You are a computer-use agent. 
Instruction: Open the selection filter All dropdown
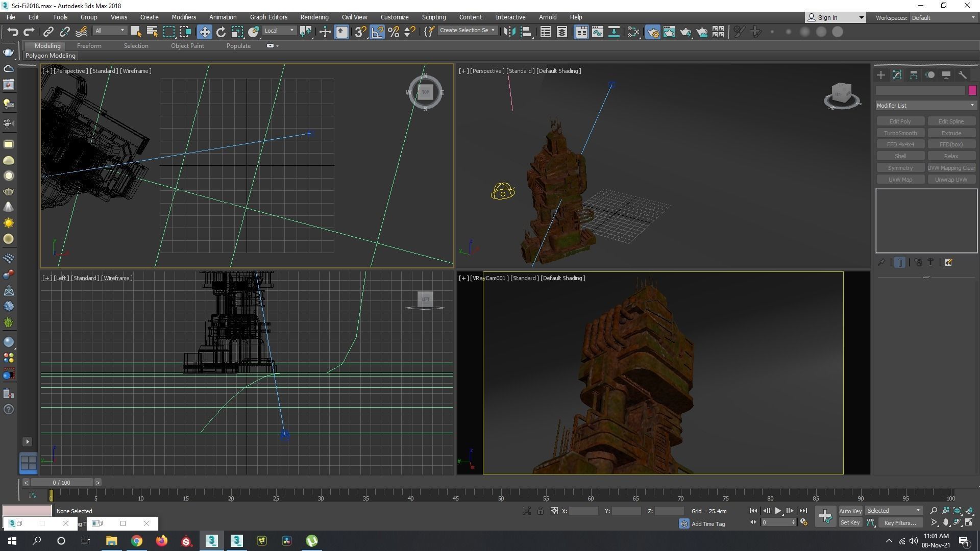[109, 31]
